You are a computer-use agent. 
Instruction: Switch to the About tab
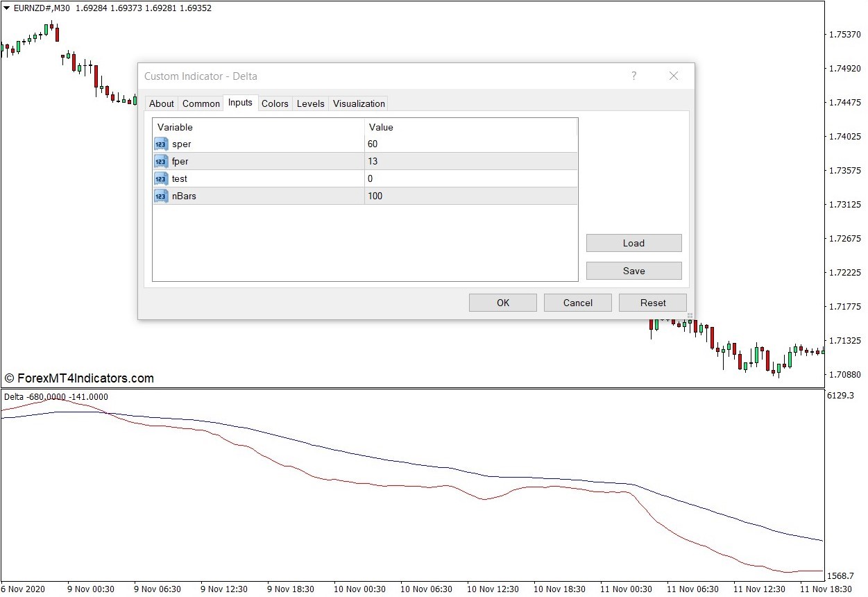pyautogui.click(x=162, y=103)
